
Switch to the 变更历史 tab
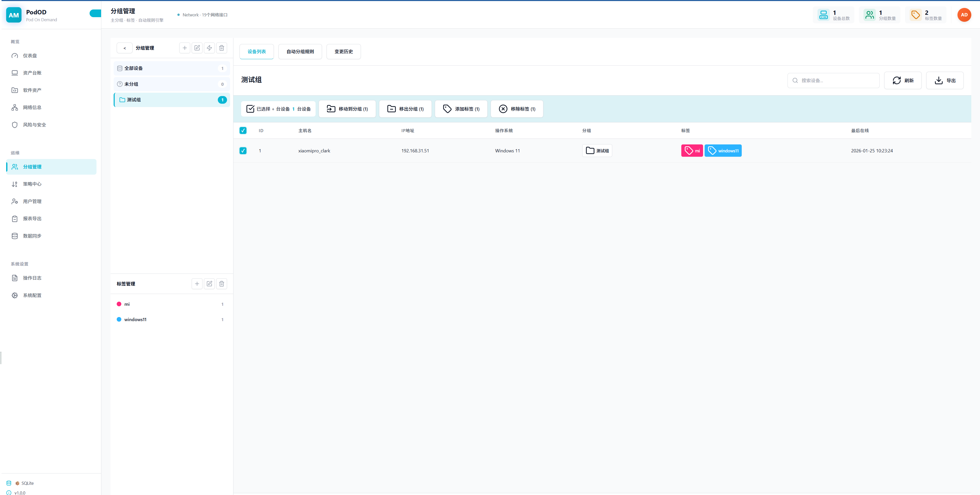(343, 52)
